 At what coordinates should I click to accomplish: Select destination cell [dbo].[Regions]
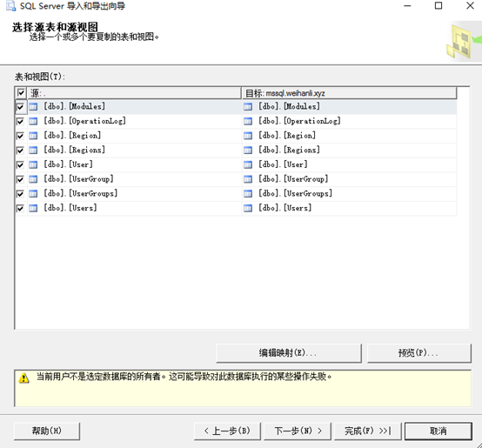click(x=349, y=150)
